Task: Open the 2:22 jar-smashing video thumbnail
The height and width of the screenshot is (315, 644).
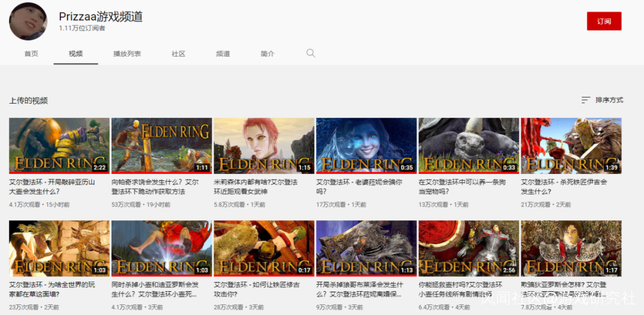Action: tap(59, 146)
